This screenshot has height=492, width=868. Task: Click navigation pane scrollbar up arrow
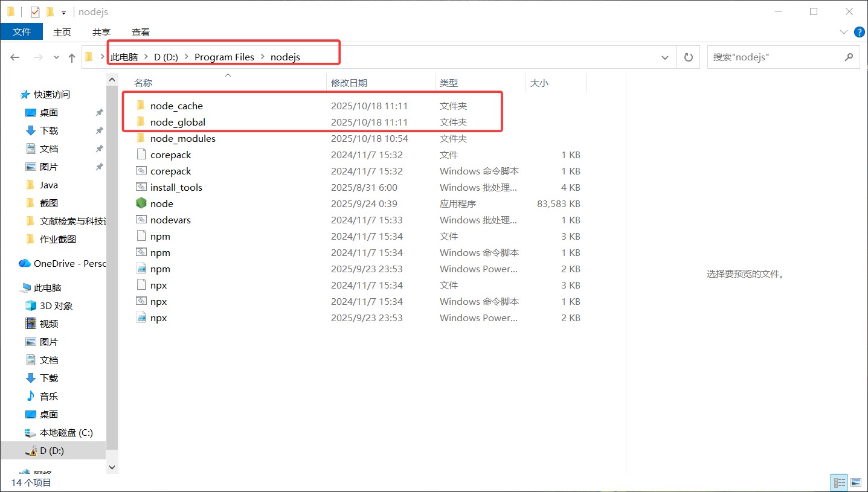click(112, 78)
